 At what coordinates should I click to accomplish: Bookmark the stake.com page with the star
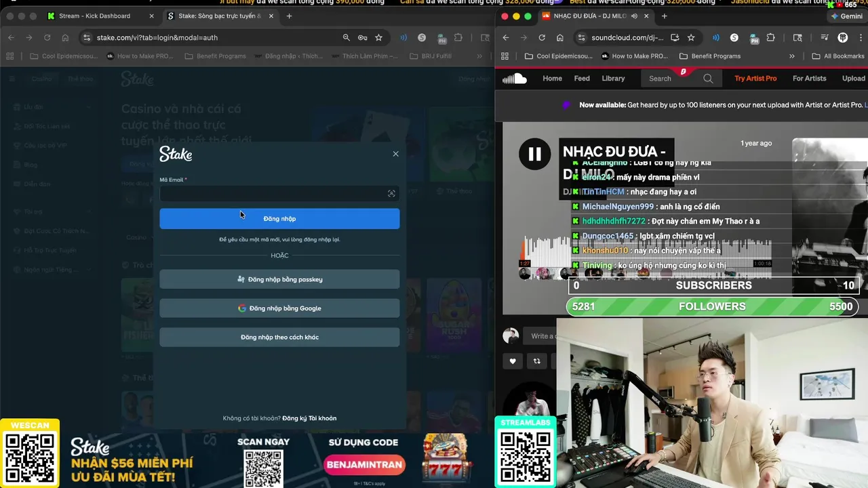[378, 37]
